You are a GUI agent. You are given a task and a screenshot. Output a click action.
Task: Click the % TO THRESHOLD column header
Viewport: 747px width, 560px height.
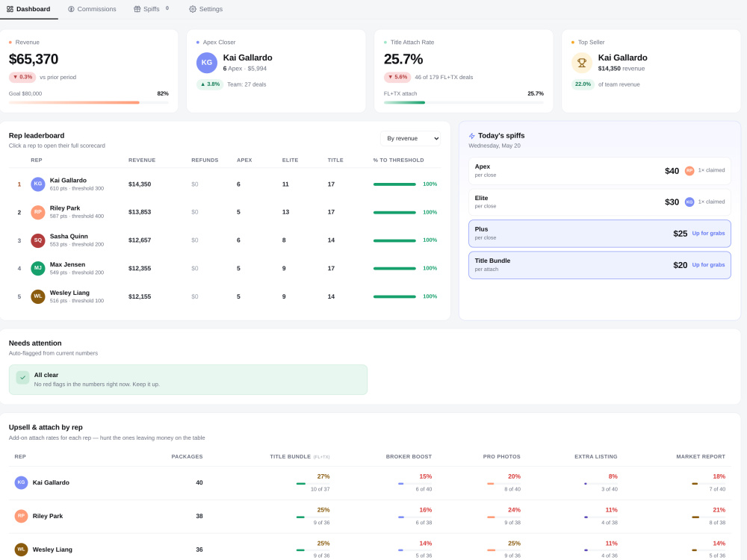pos(398,160)
